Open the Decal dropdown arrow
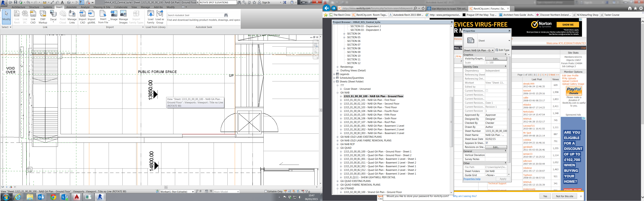 53,22
